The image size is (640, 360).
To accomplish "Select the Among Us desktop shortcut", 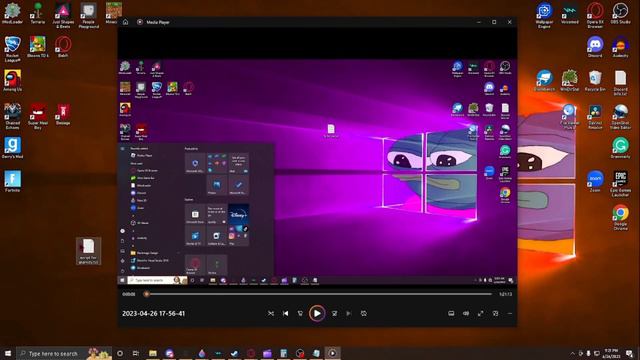I will point(12,80).
